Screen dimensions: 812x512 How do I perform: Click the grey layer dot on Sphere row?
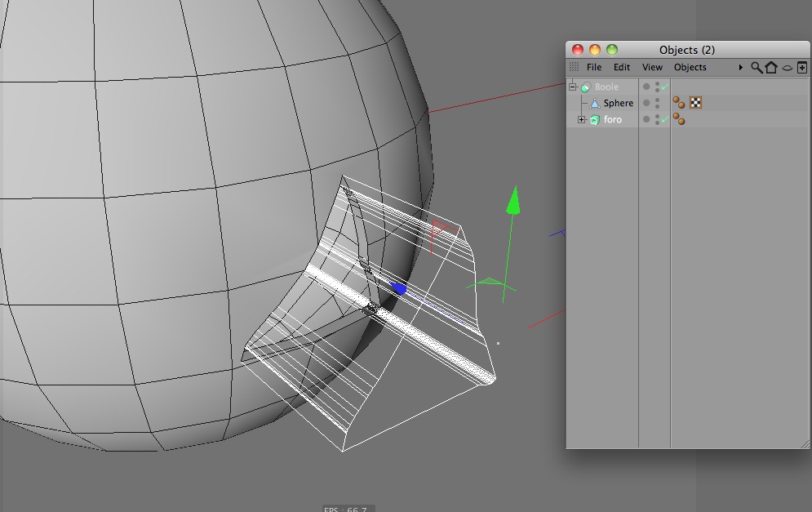tap(646, 103)
